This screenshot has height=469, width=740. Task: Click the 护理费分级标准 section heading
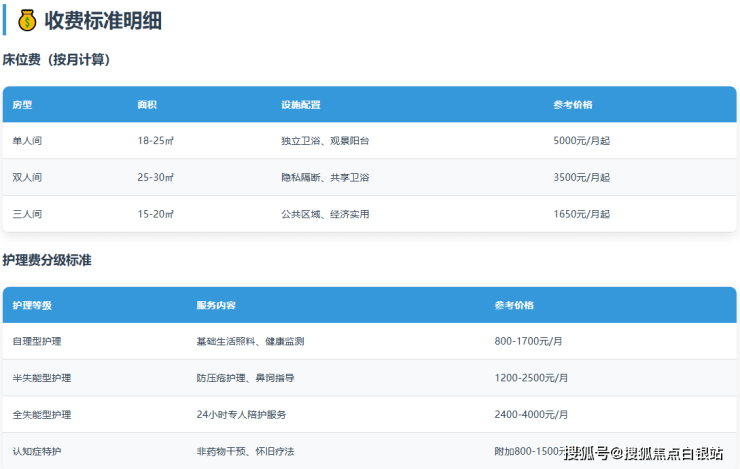[47, 260]
